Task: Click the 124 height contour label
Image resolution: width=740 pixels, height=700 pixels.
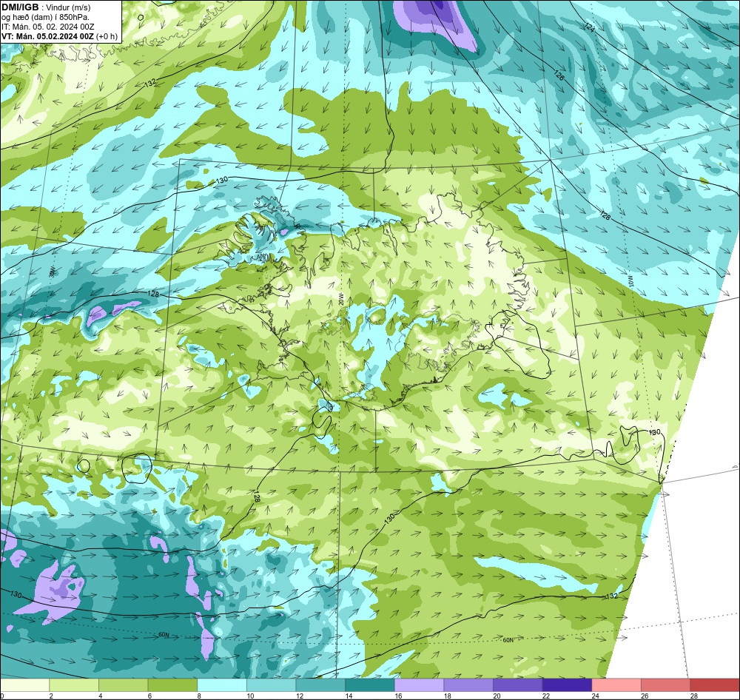Action: [590, 27]
